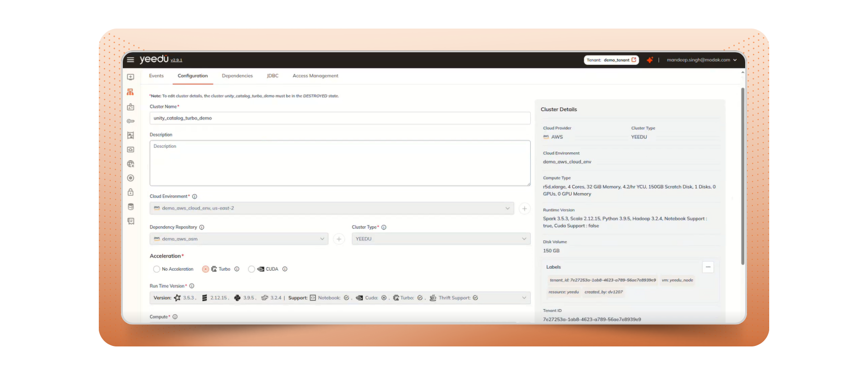The height and width of the screenshot is (375, 868).
Task: Click inside the Description text area
Action: (x=340, y=163)
